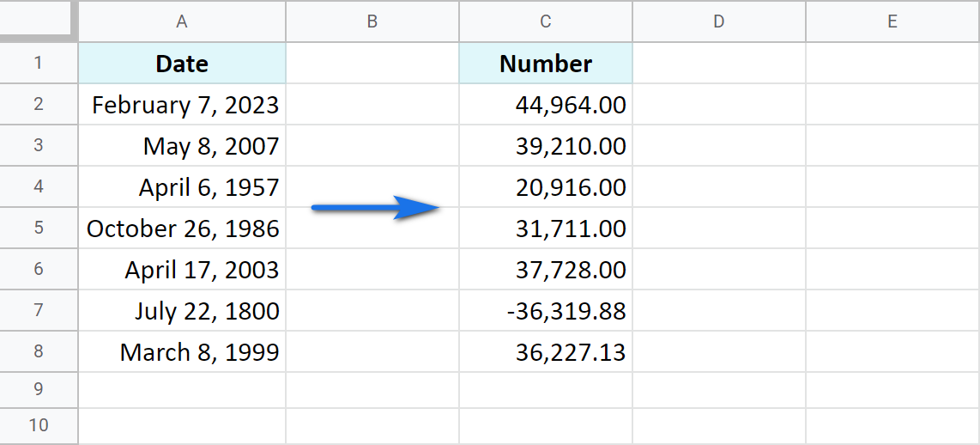Image resolution: width=980 pixels, height=445 pixels.
Task: Click the "Number" header cell
Action: pos(546,63)
